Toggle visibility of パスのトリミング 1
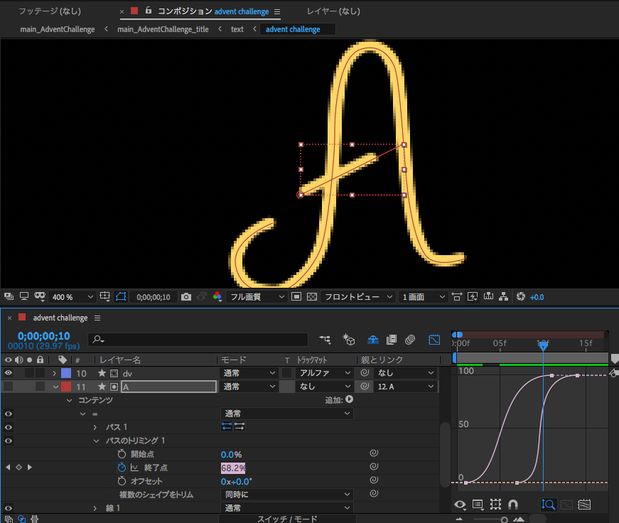The width and height of the screenshot is (619, 523). coord(9,440)
